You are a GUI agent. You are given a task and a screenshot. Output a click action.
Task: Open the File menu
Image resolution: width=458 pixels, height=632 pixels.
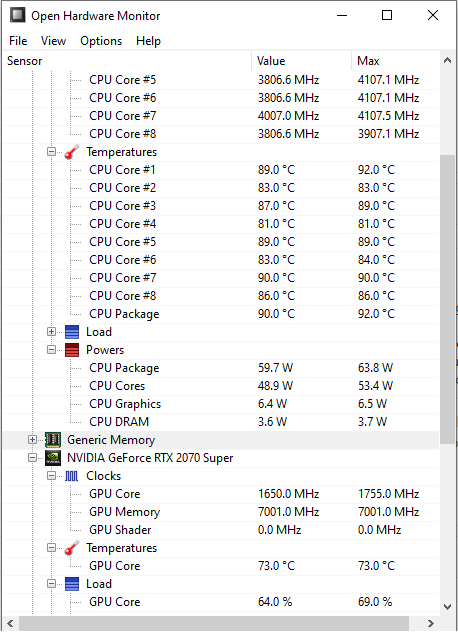[x=18, y=41]
